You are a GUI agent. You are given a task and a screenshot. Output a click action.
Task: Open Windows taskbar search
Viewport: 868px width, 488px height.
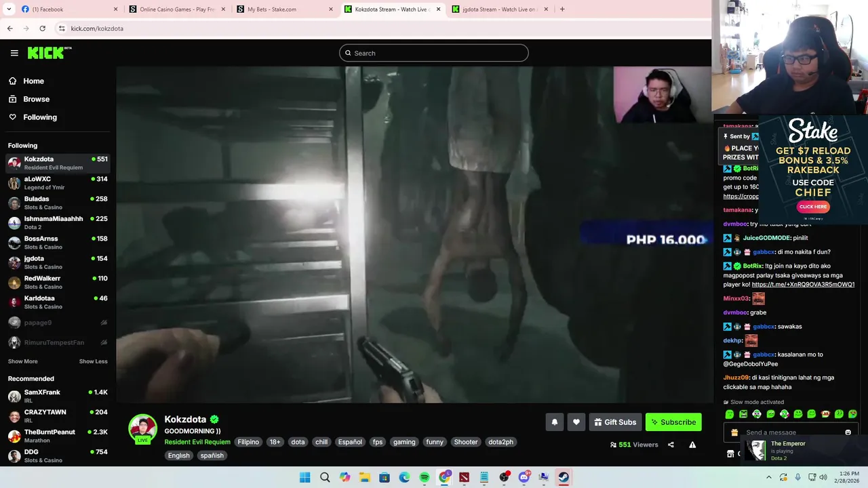click(325, 477)
